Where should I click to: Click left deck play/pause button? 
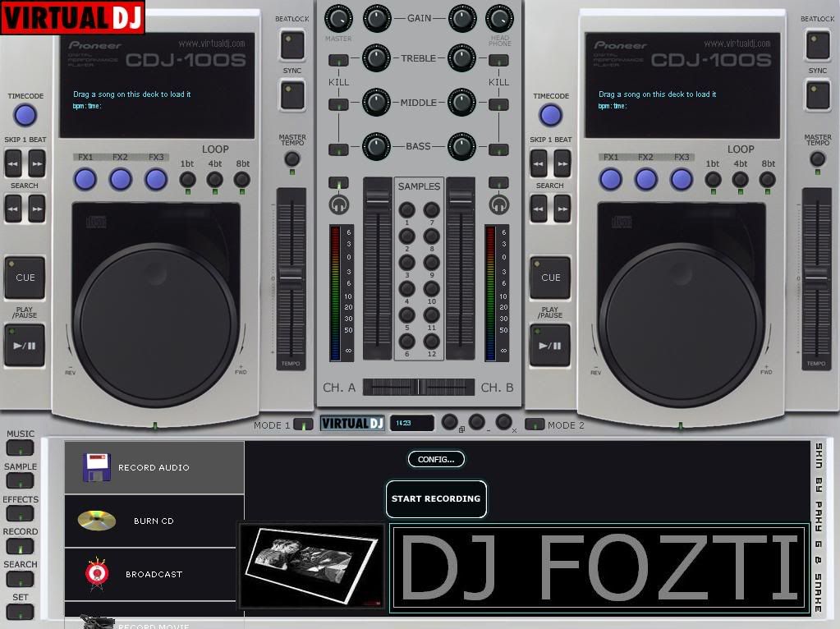[x=25, y=346]
